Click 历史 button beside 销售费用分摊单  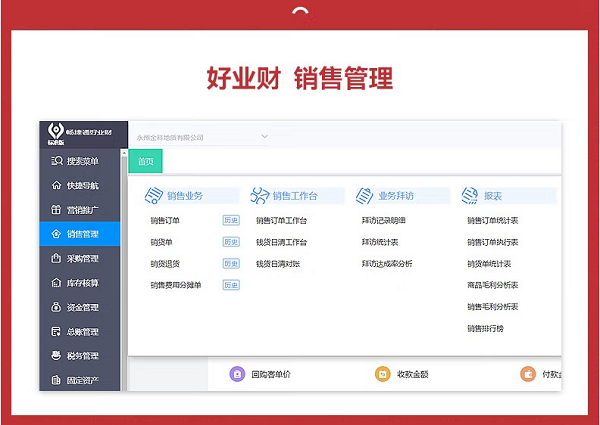click(231, 285)
